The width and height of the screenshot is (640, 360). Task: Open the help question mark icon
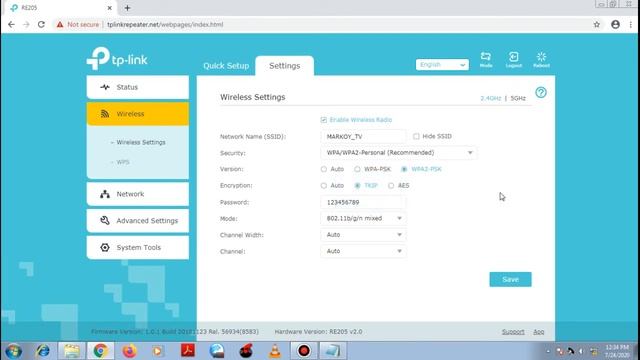coord(541,93)
